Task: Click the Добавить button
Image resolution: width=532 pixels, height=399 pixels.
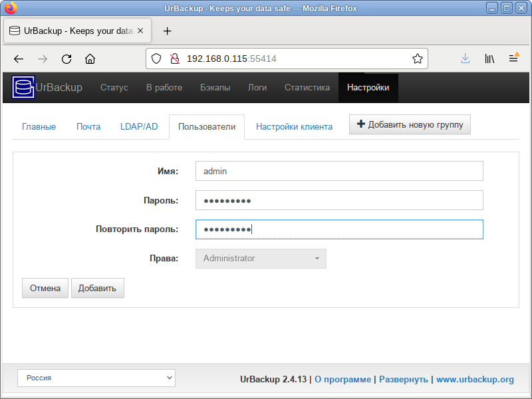Action: [97, 288]
